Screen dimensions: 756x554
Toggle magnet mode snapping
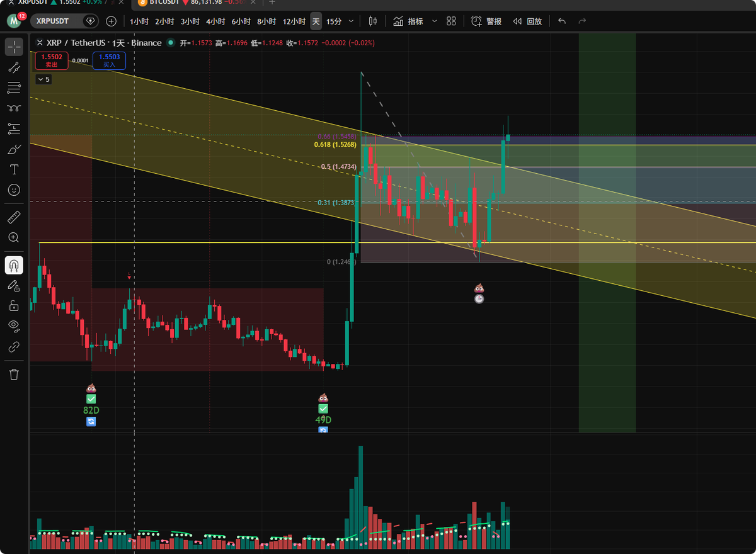14,266
